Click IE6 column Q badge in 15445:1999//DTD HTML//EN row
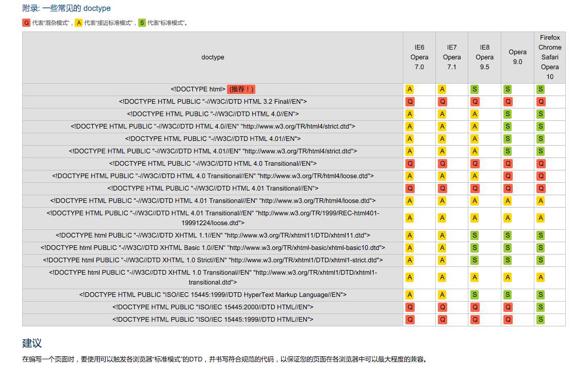Viewport: 588px width, 378px height. click(x=410, y=320)
